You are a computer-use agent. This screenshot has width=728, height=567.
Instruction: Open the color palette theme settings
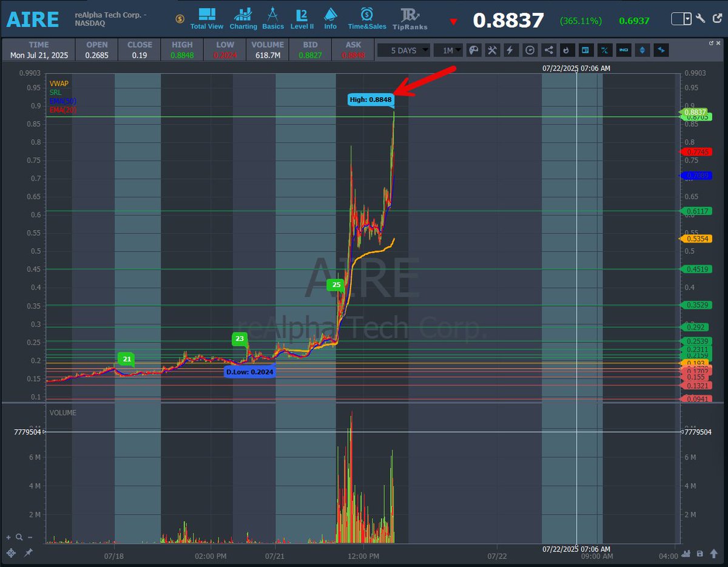point(474,50)
